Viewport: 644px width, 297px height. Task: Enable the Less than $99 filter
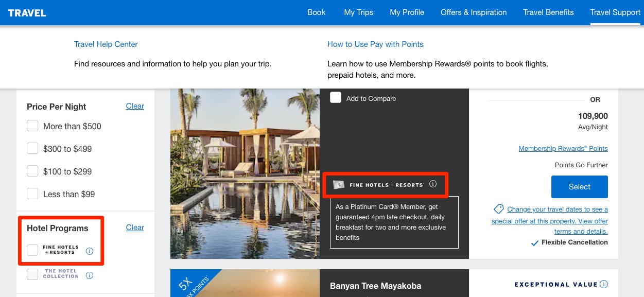32,194
